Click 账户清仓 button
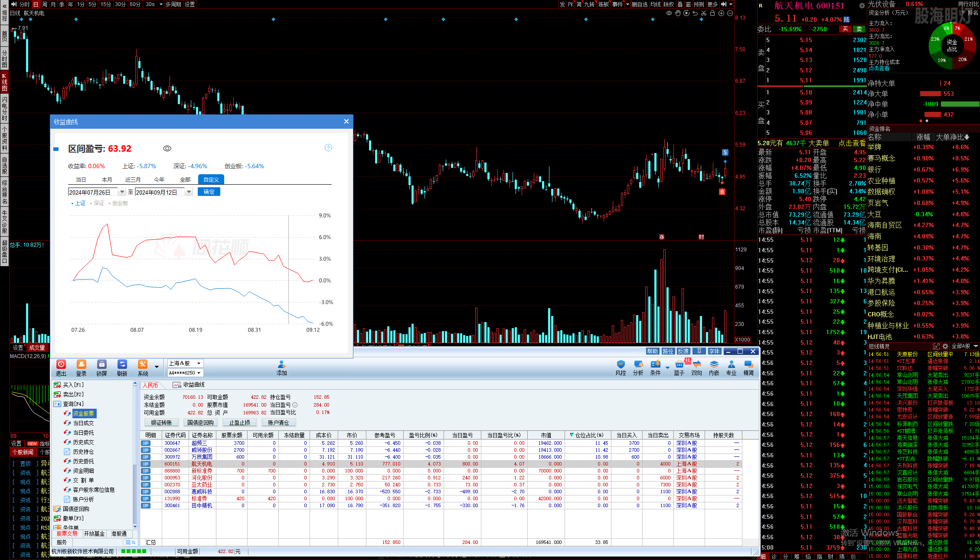This screenshot has width=980, height=560. (278, 423)
